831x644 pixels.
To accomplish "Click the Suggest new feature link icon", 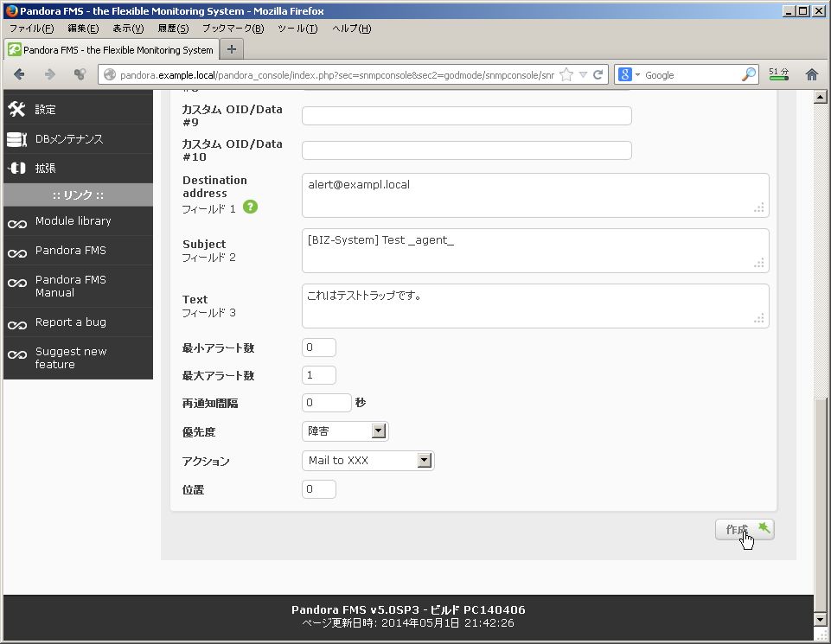I will [x=17, y=354].
